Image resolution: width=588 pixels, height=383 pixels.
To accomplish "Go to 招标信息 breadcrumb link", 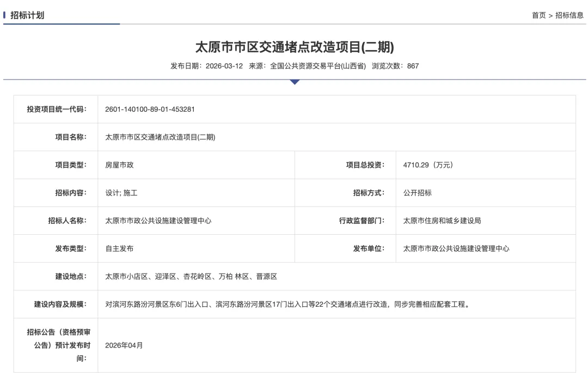I will click(x=569, y=15).
